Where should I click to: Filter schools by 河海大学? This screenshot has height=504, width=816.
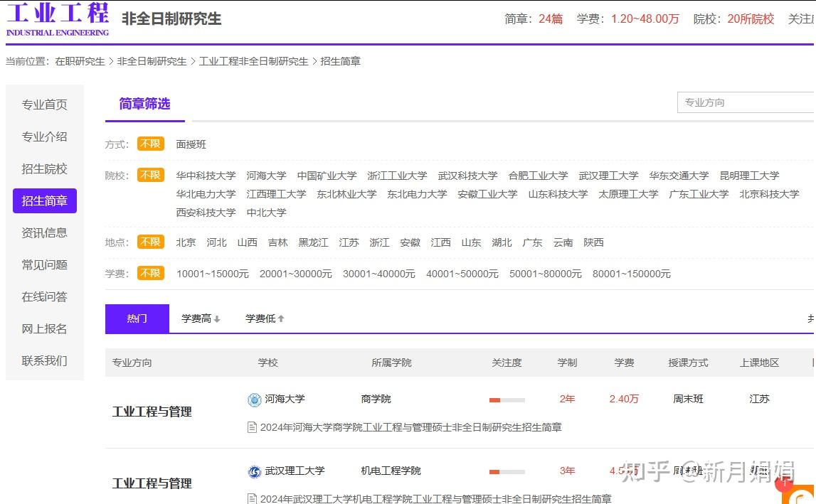(266, 176)
